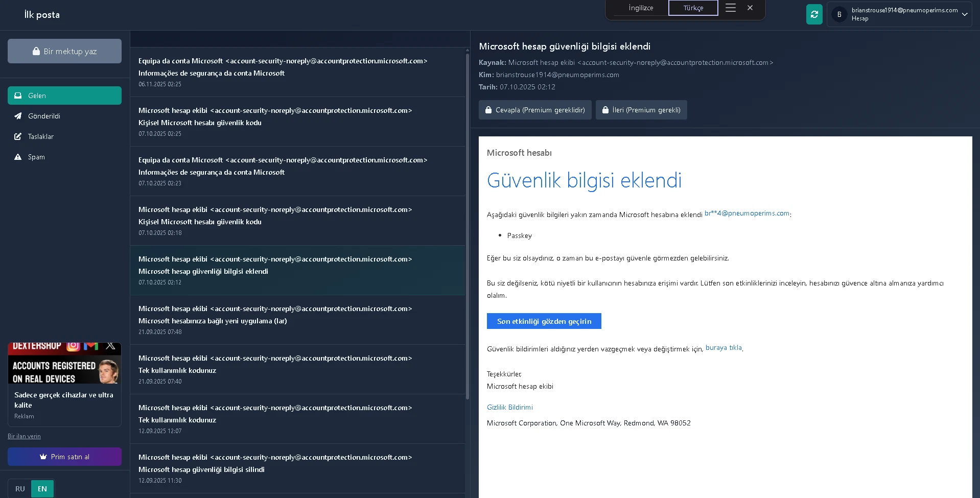Expand the account dropdown chevron
The image size is (980, 498).
(965, 14)
